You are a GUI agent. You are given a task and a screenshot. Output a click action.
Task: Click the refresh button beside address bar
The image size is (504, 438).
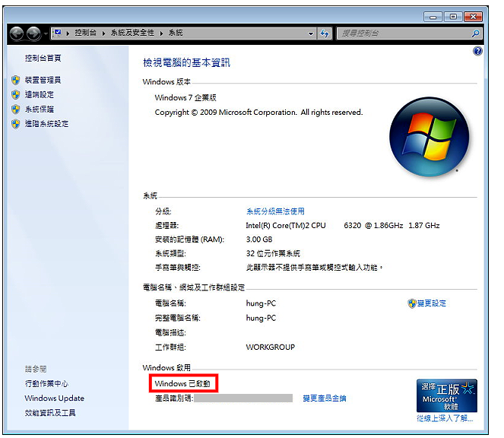pyautogui.click(x=325, y=33)
